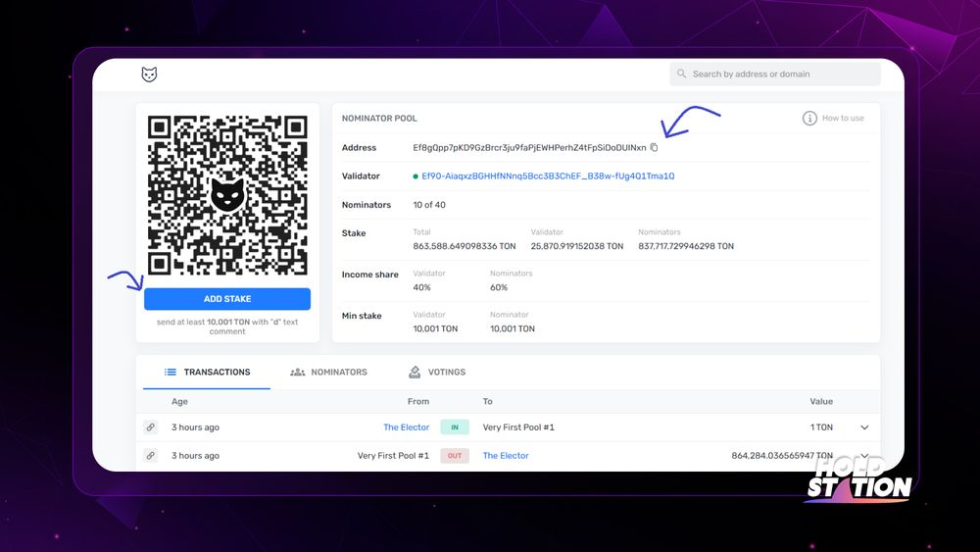The height and width of the screenshot is (552, 980).
Task: Click the QR code image
Action: click(x=227, y=195)
